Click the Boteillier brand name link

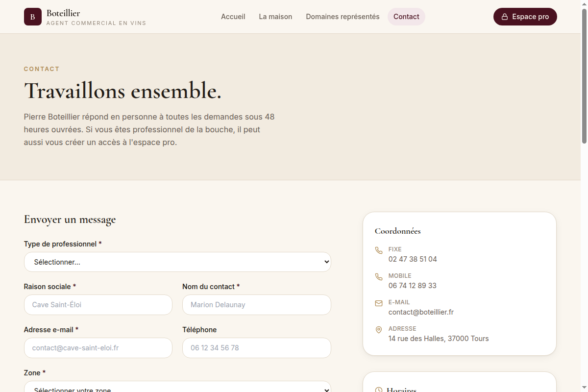click(x=63, y=13)
